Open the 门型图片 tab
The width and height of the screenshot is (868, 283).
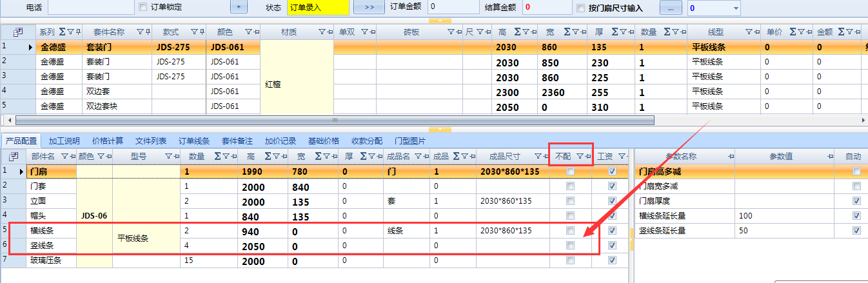coord(409,141)
